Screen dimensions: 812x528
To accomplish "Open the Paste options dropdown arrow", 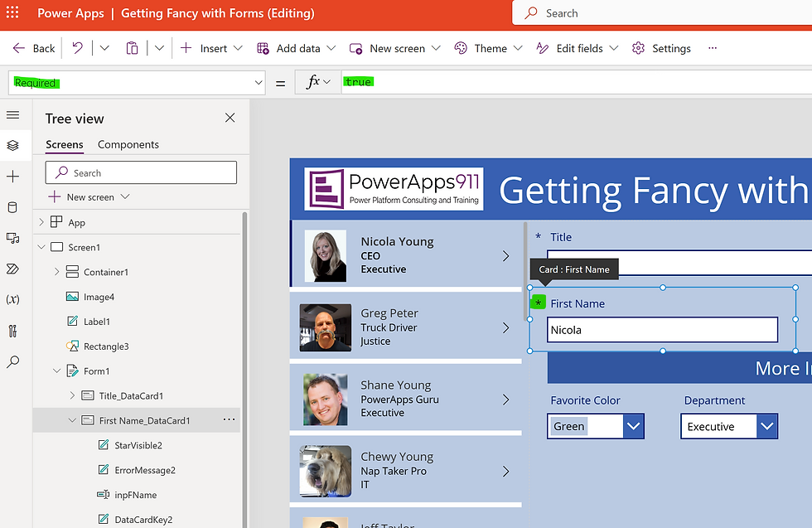I will coord(159,48).
